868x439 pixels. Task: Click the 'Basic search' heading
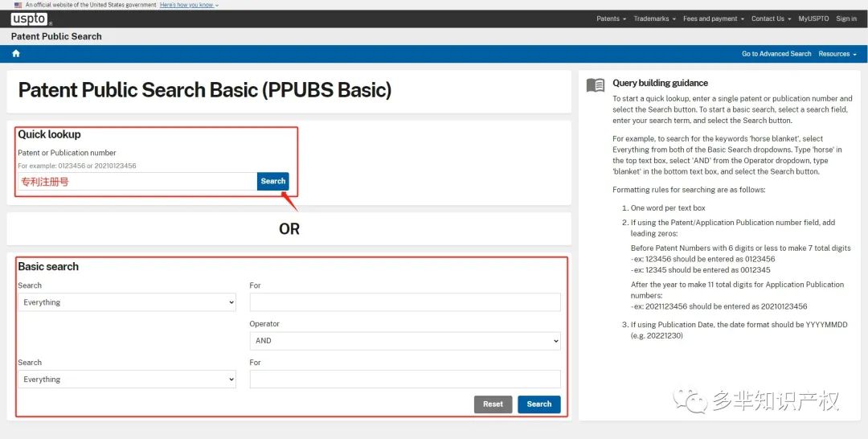pyautogui.click(x=48, y=266)
